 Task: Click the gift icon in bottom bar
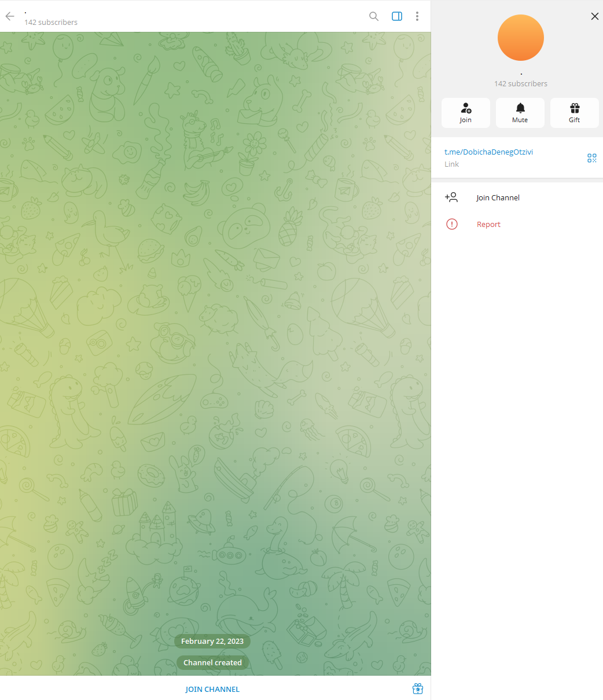418,688
